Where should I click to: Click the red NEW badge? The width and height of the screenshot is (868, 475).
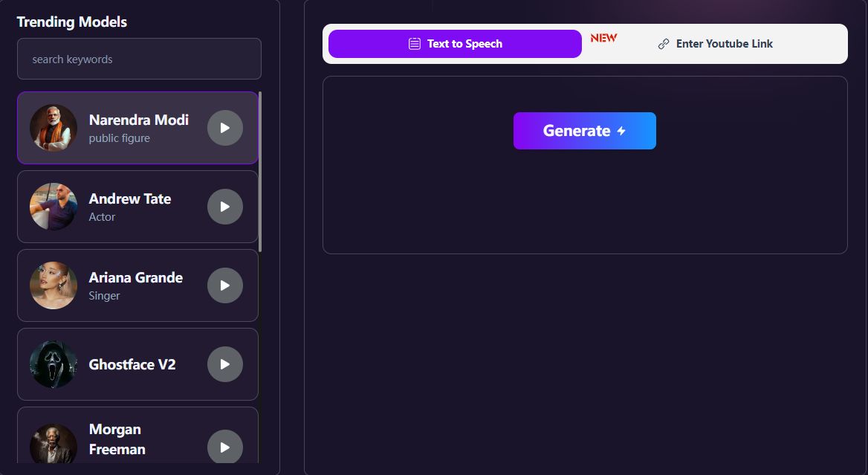[604, 38]
